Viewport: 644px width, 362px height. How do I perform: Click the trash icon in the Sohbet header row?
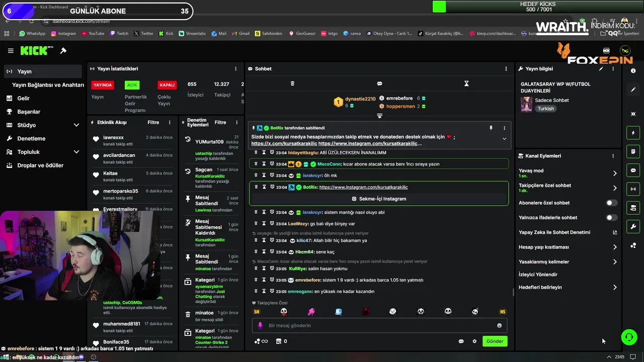[x=292, y=83]
